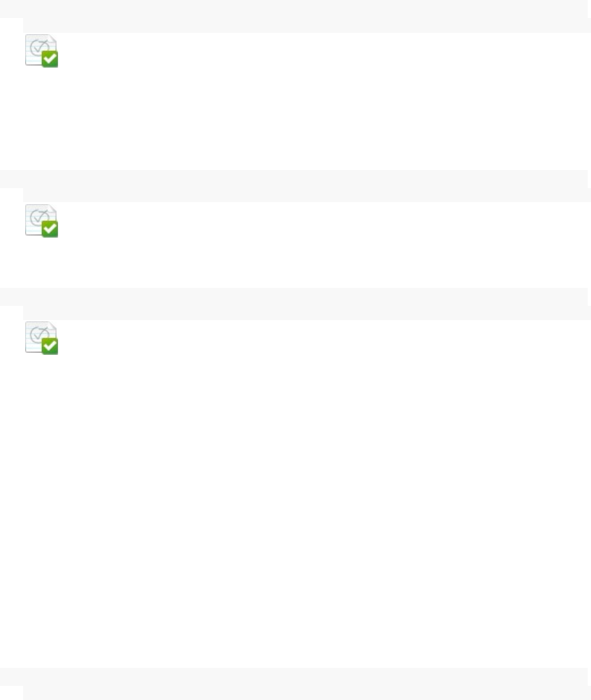Image resolution: width=591 pixels, height=700 pixels.
Task: Click circled tick on second quiz document icon
Action: (39, 216)
